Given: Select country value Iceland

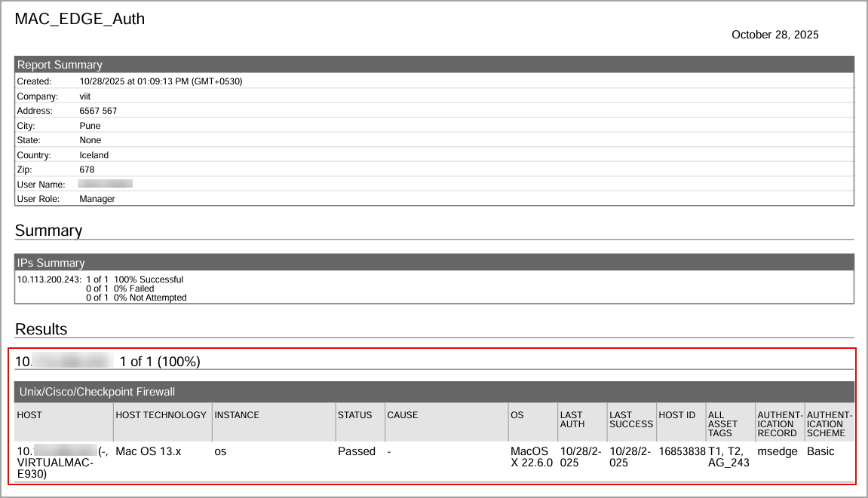Looking at the screenshot, I should 94,155.
